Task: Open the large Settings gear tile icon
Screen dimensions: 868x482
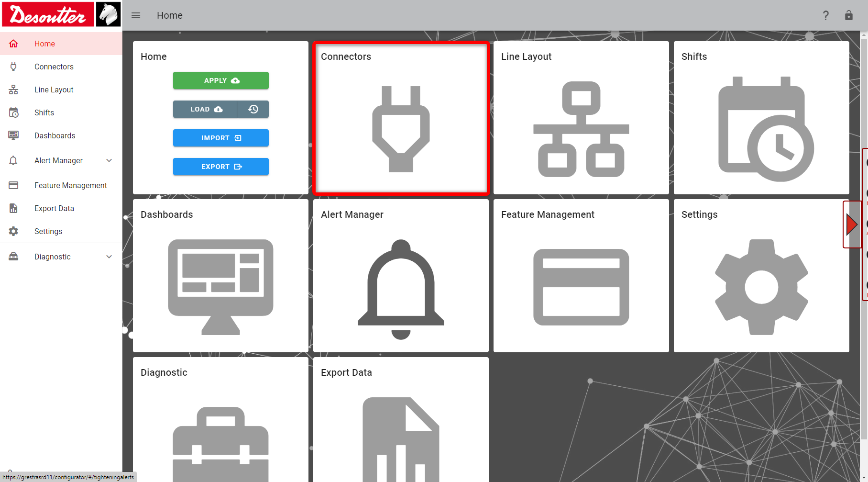Action: click(761, 287)
